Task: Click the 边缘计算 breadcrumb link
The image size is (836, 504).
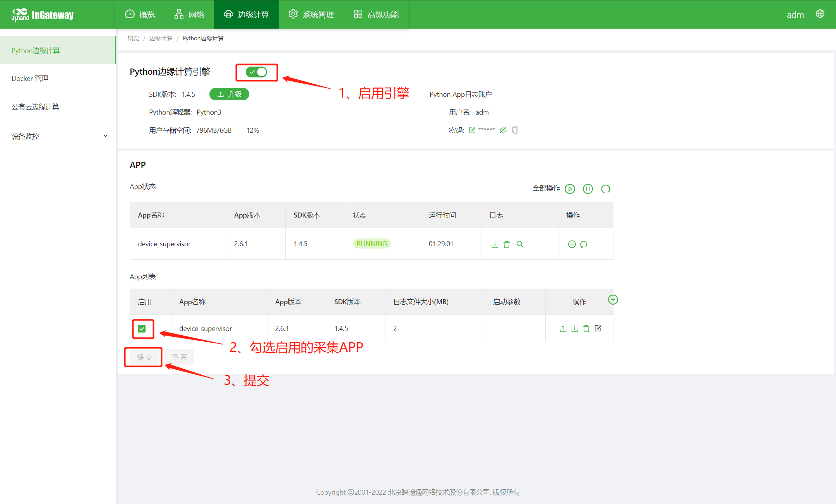Action: [x=161, y=38]
